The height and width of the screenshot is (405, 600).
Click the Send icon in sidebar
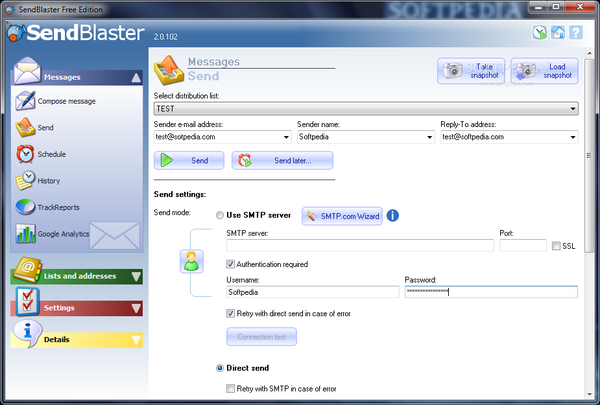click(x=25, y=127)
